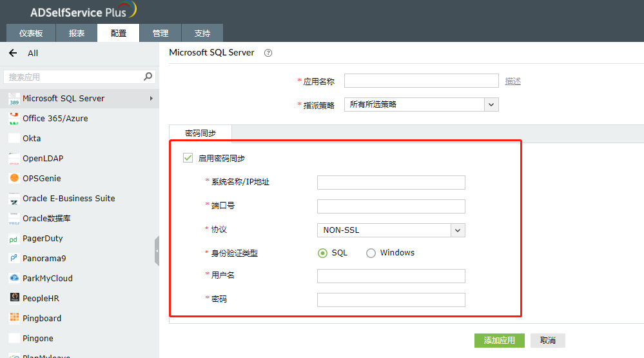Open help icon beside Microsoft SQL Server title
Image resolution: width=644 pixels, height=358 pixels.
click(268, 53)
